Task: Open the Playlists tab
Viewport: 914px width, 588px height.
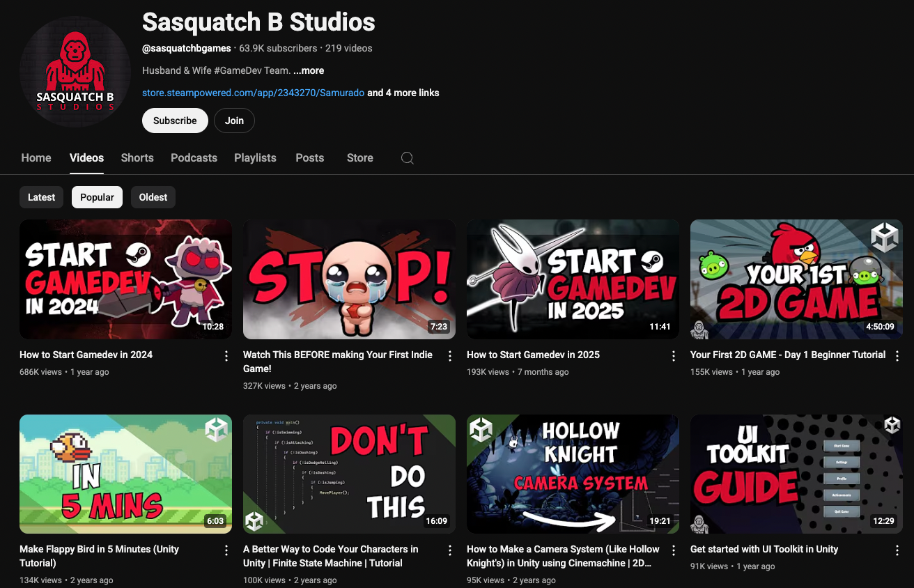Action: 255,158
